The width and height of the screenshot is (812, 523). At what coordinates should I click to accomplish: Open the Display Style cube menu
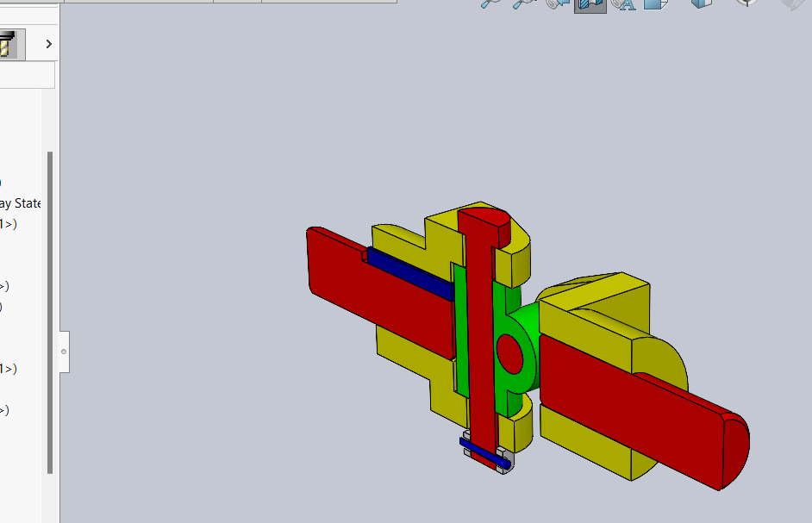701,3
